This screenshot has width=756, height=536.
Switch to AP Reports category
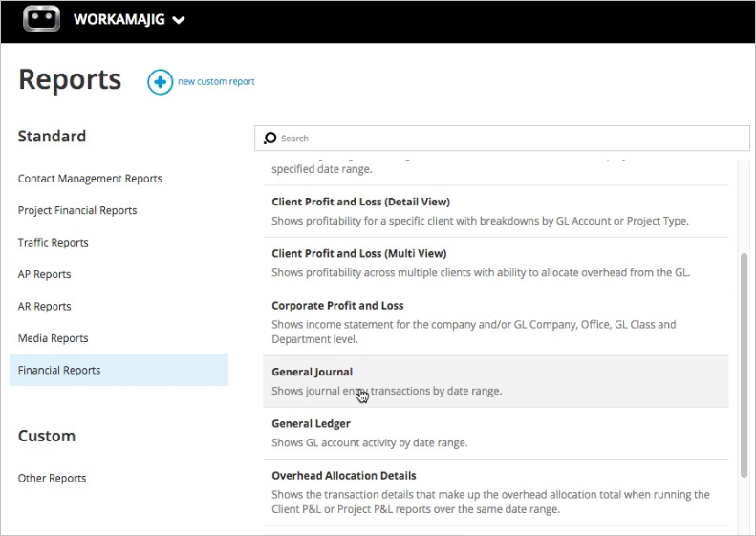[45, 274]
